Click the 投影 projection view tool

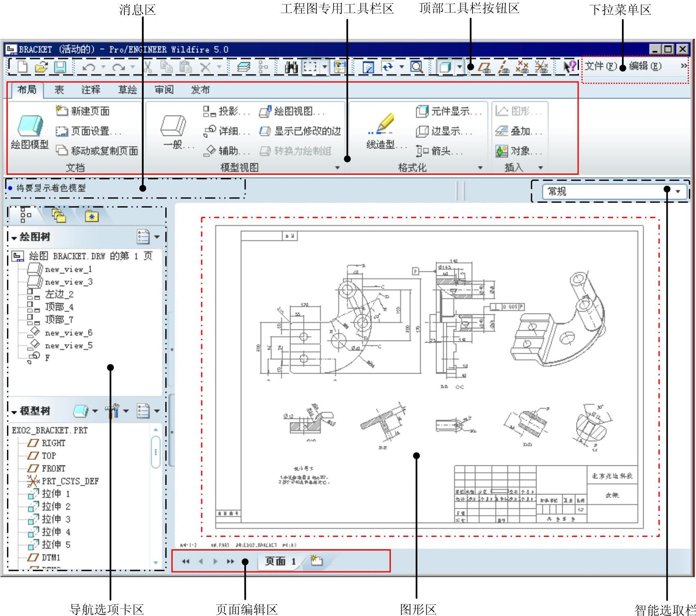(x=226, y=111)
